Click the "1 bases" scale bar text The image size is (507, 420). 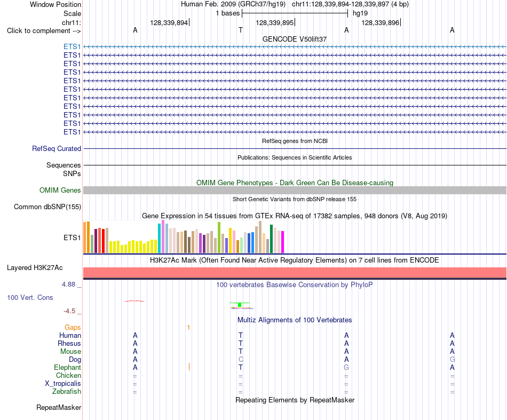pos(228,13)
